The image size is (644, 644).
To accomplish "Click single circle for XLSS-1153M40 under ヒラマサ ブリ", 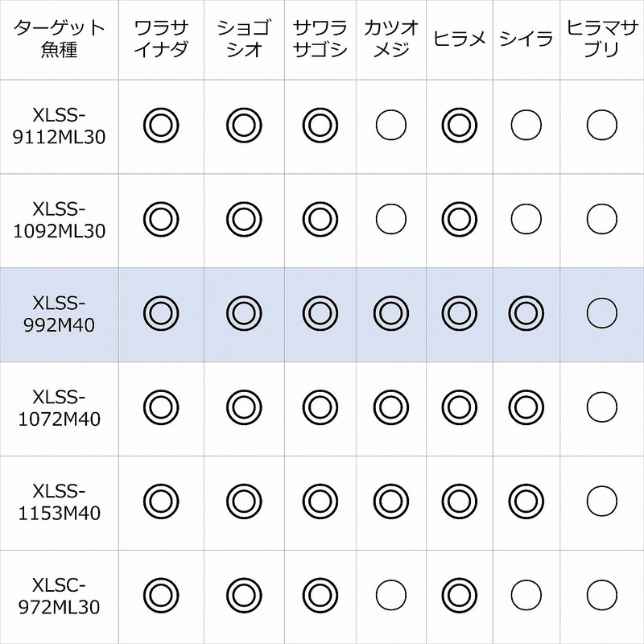I will tap(602, 502).
